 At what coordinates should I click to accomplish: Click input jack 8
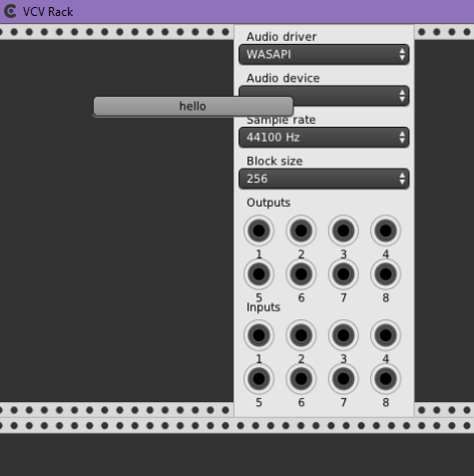(386, 379)
